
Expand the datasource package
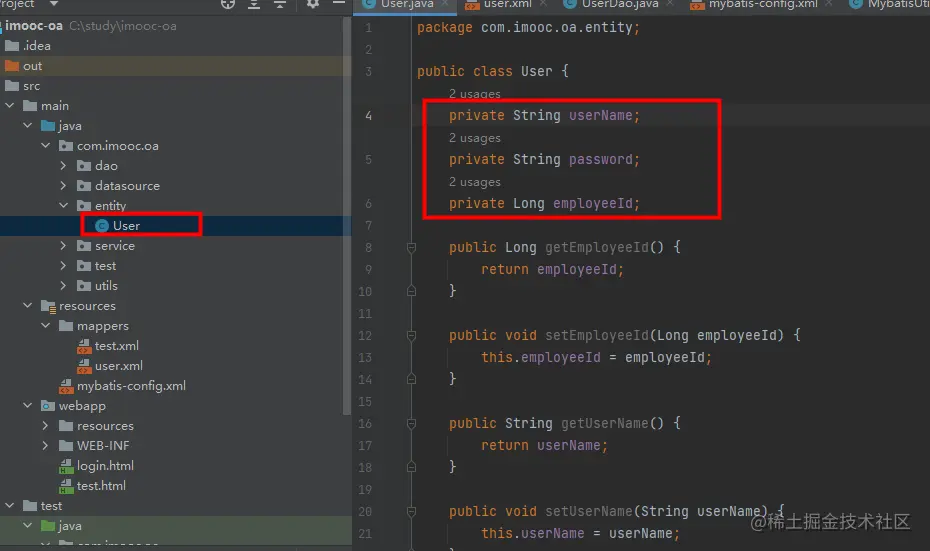coord(63,186)
